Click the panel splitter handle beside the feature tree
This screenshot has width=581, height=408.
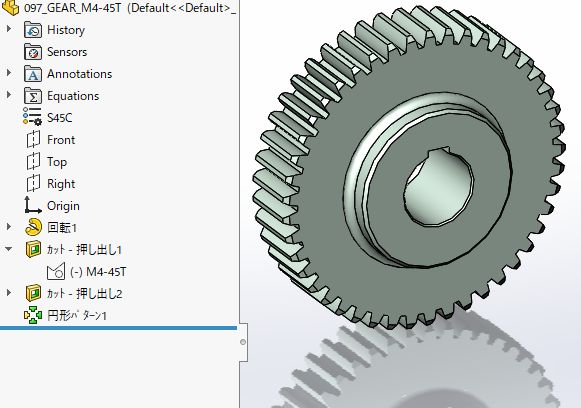243,342
